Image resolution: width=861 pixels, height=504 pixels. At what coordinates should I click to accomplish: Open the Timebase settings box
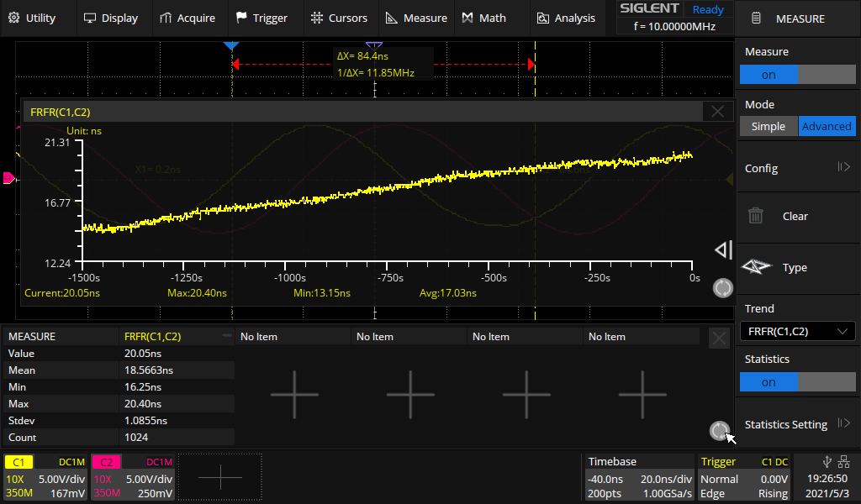pos(639,478)
